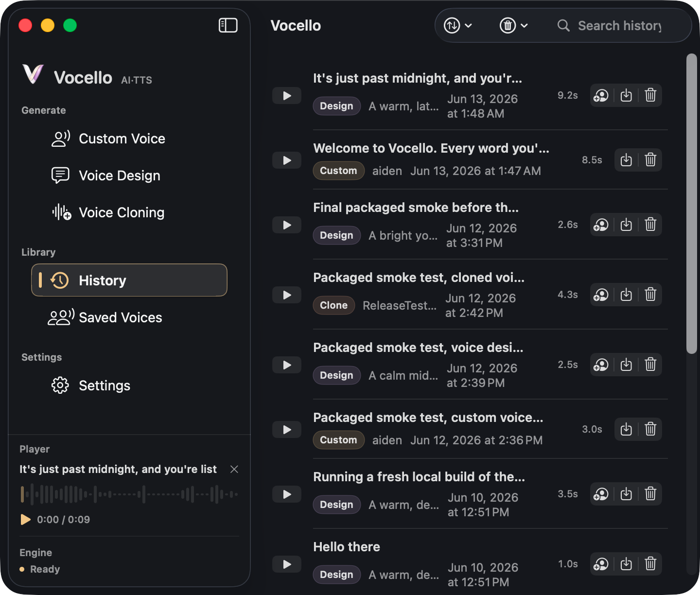The image size is (700, 595).
Task: Toggle the sidebar panel icon
Action: click(x=228, y=25)
